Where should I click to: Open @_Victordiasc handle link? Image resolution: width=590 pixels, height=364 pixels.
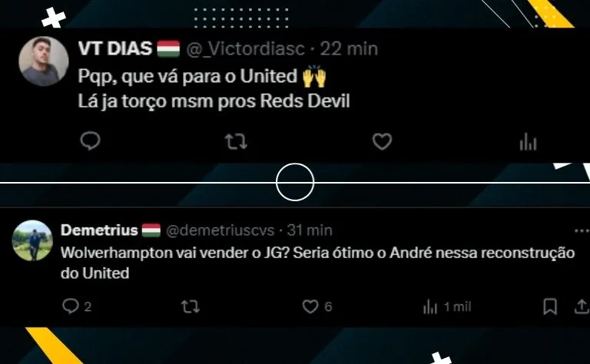point(245,49)
